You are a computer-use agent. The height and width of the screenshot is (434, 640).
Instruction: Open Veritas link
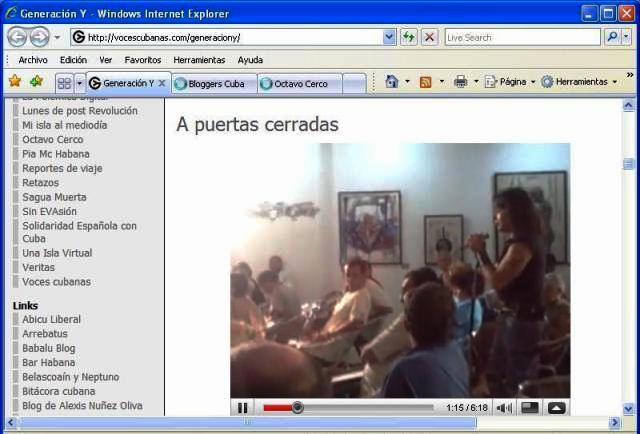[38, 267]
